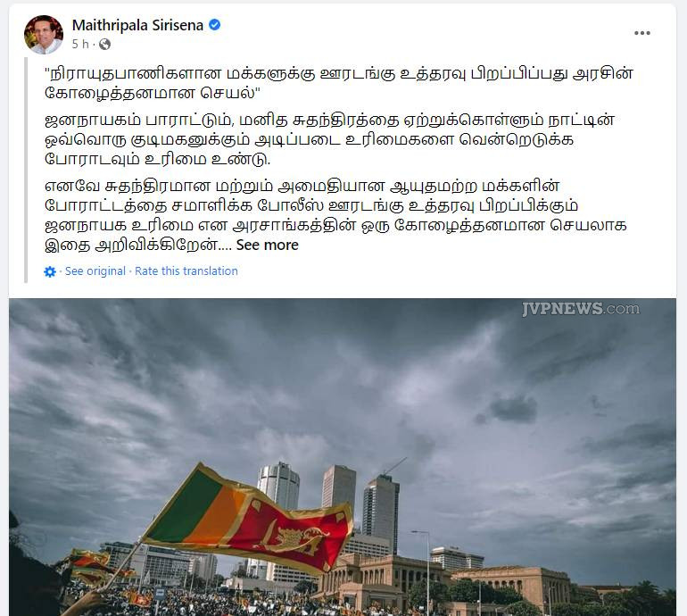Click the globe public privacy icon
This screenshot has height=616, width=687.
pyautogui.click(x=104, y=45)
